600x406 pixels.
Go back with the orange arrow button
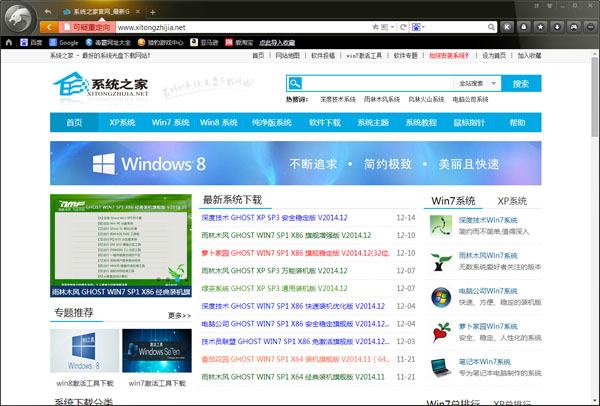(x=49, y=27)
